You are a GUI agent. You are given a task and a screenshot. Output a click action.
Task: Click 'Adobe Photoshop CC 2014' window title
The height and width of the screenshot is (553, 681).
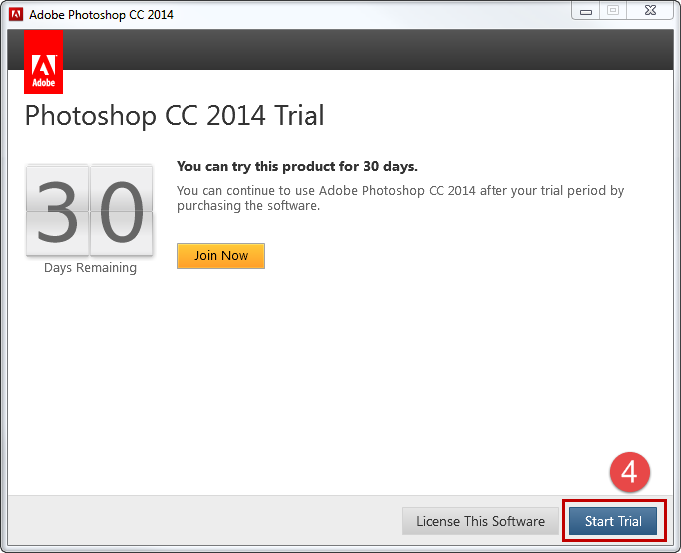pos(101,15)
